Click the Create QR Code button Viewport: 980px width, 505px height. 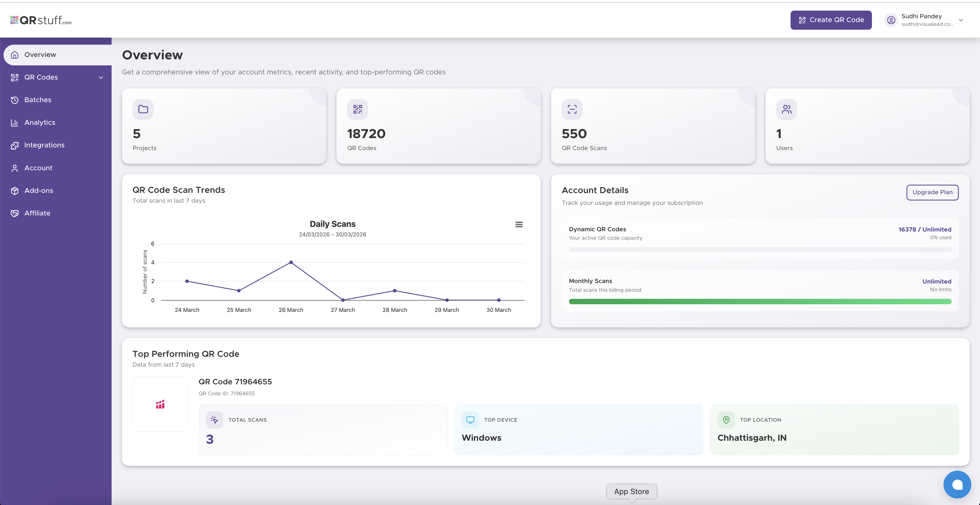(x=831, y=20)
